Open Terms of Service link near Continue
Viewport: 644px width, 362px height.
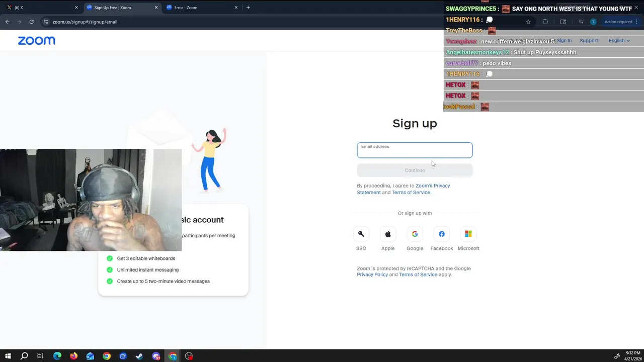pyautogui.click(x=411, y=193)
